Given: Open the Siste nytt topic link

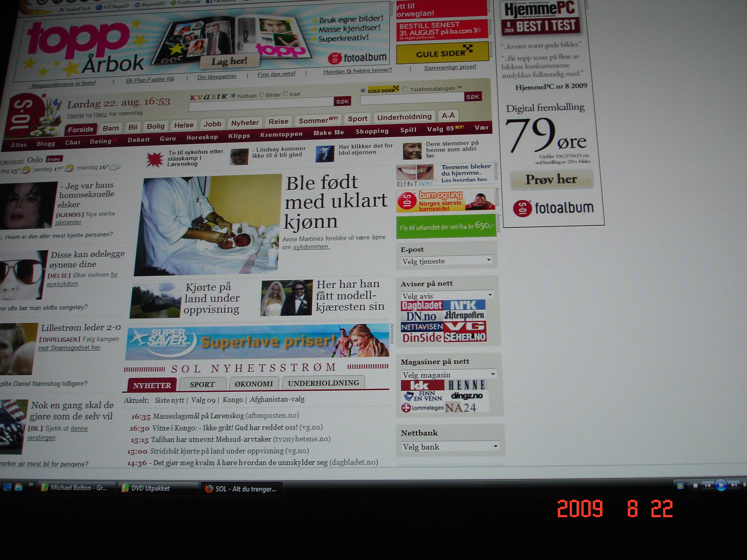Looking at the screenshot, I should (169, 400).
